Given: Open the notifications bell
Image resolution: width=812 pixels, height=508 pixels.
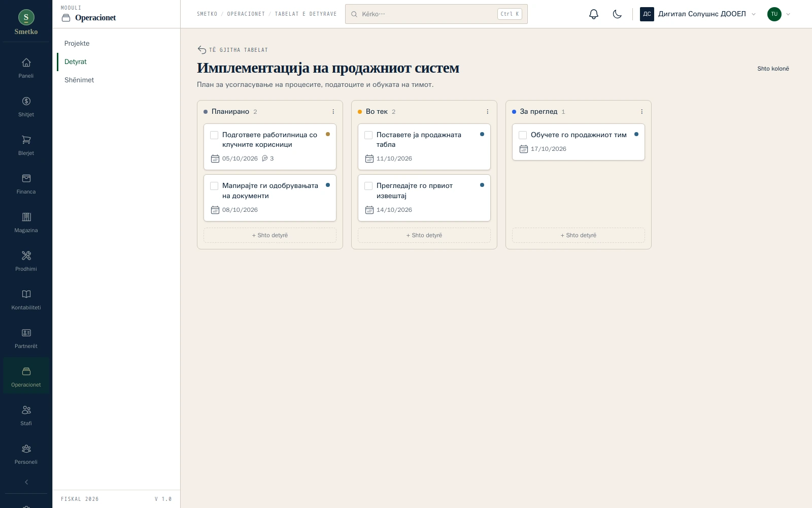Looking at the screenshot, I should tap(594, 14).
